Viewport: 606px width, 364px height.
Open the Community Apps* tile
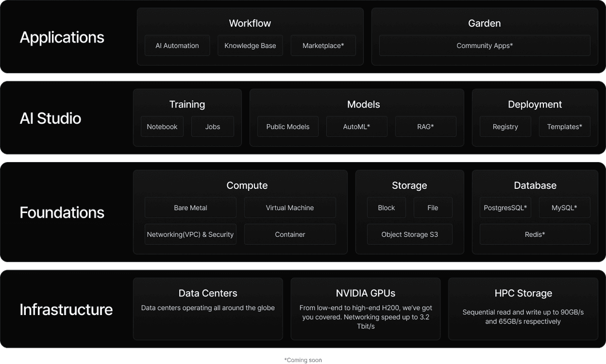[484, 45]
